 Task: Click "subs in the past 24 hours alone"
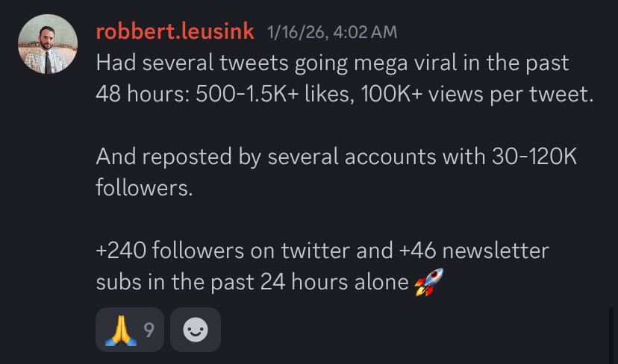(252, 283)
